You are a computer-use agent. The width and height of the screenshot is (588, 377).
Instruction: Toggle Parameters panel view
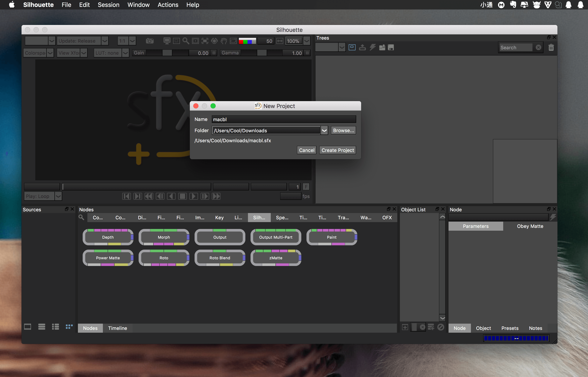[476, 226]
